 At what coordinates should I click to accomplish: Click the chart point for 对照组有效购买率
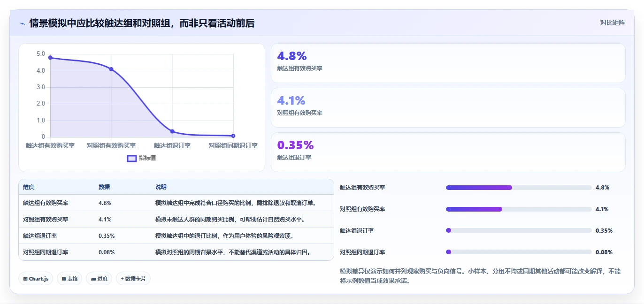[x=111, y=69]
